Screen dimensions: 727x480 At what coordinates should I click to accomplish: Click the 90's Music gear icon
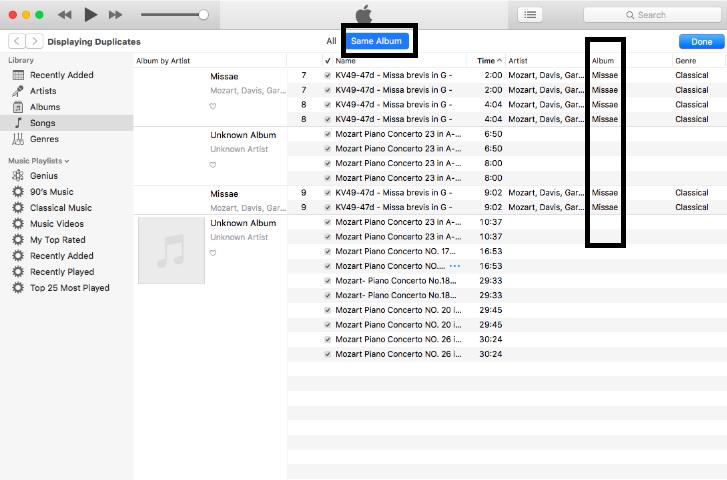click(x=18, y=192)
